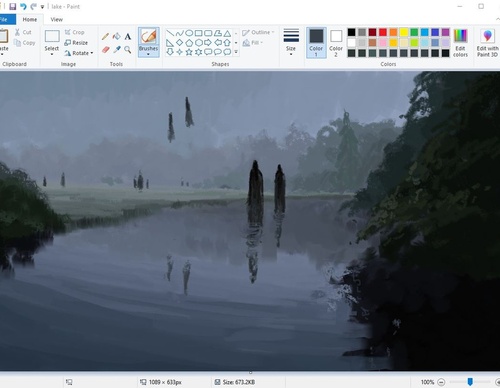Open the shape Fill dropdown
This screenshot has width=500, height=388.
(x=253, y=43)
